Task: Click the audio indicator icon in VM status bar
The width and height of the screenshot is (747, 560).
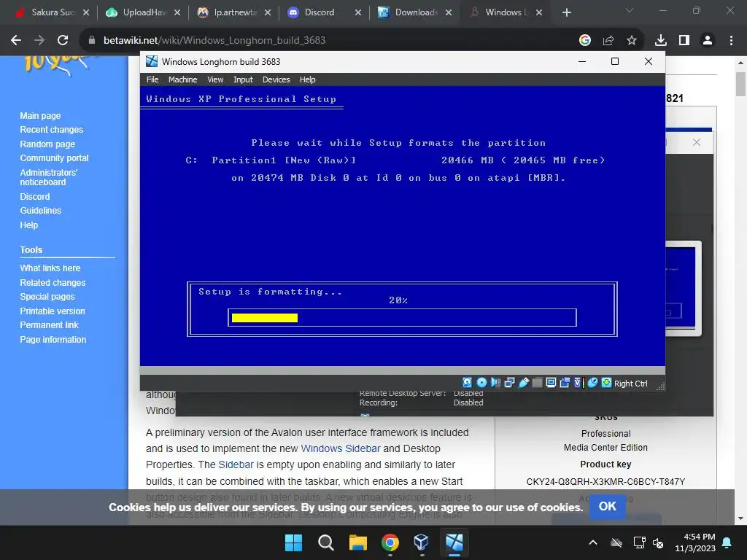Action: [x=495, y=383]
